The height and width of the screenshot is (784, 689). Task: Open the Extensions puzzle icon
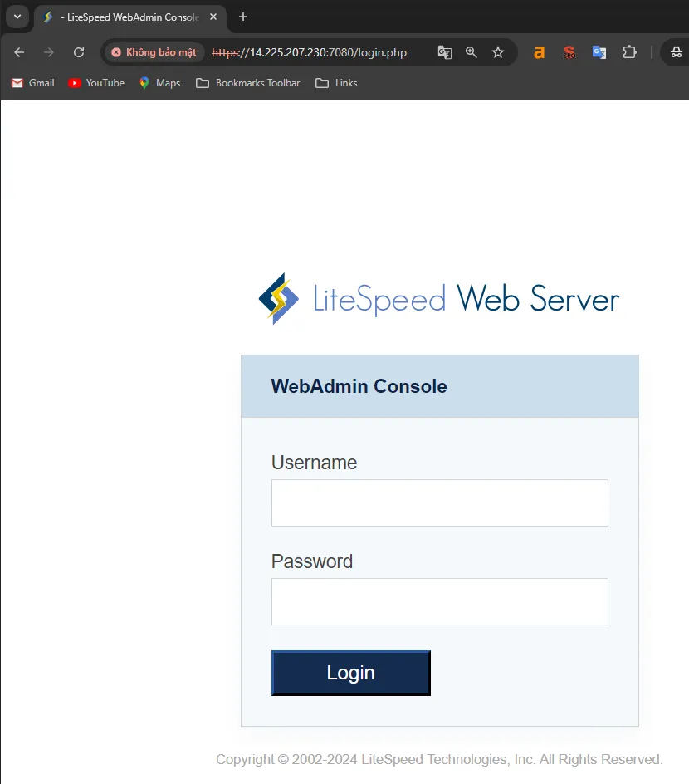pyautogui.click(x=629, y=52)
